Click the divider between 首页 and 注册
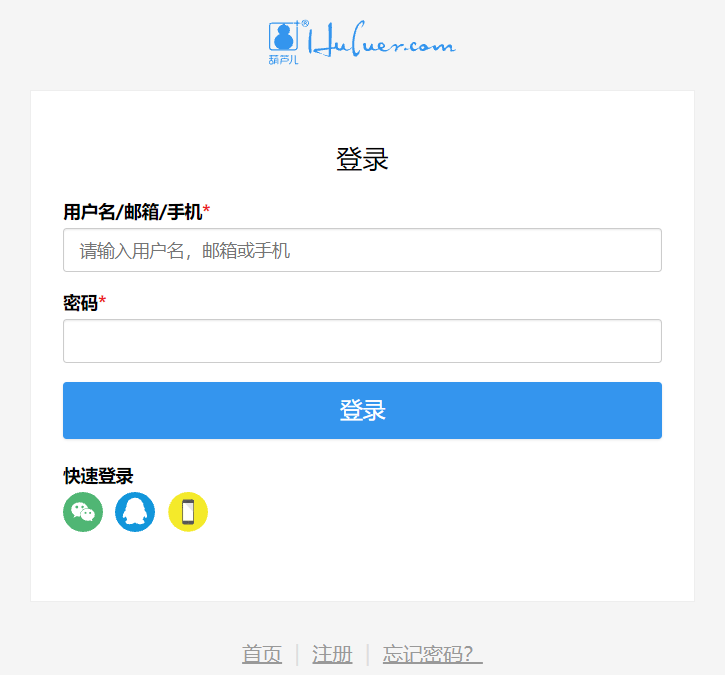The height and width of the screenshot is (675, 725). point(297,655)
